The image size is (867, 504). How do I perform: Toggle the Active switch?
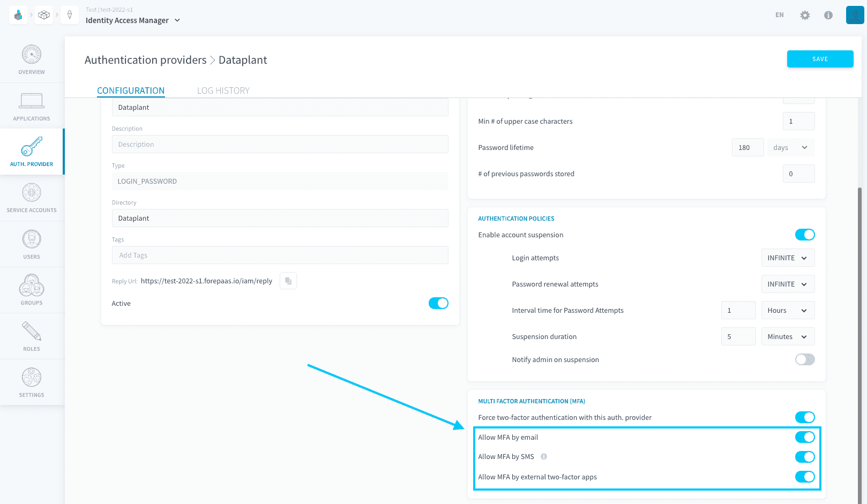coord(438,303)
